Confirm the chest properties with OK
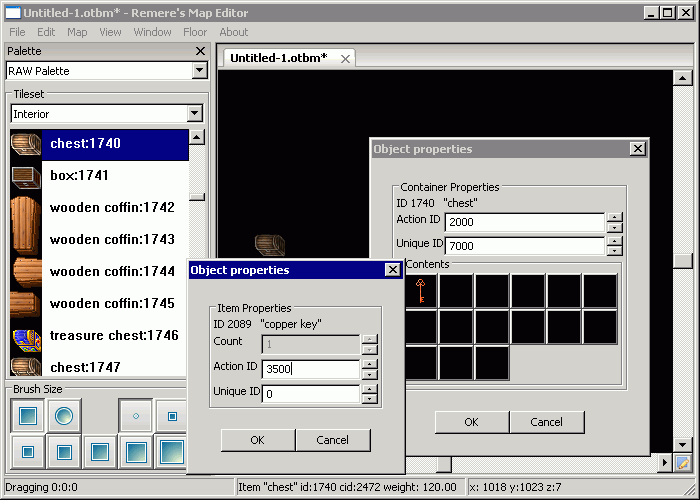The image size is (700, 500). pyautogui.click(x=471, y=422)
